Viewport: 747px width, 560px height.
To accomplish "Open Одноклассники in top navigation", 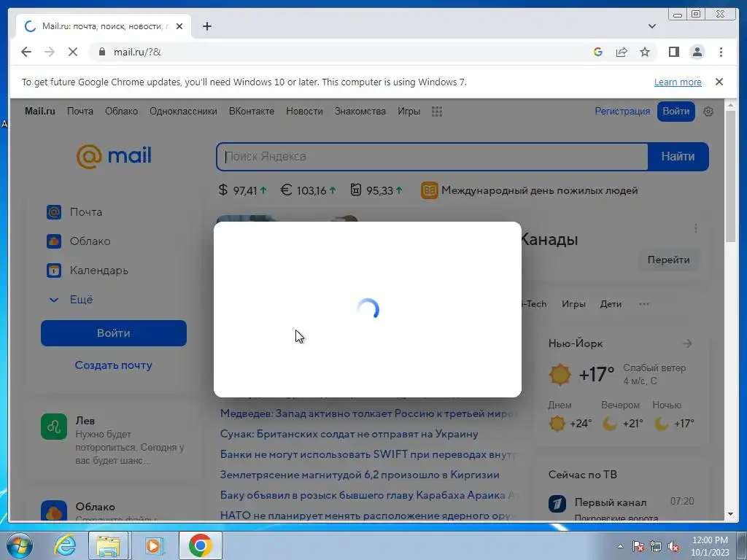I will click(183, 112).
